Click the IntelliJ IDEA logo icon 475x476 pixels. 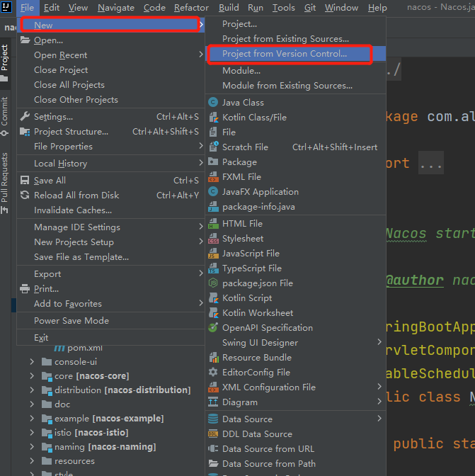(x=6, y=6)
